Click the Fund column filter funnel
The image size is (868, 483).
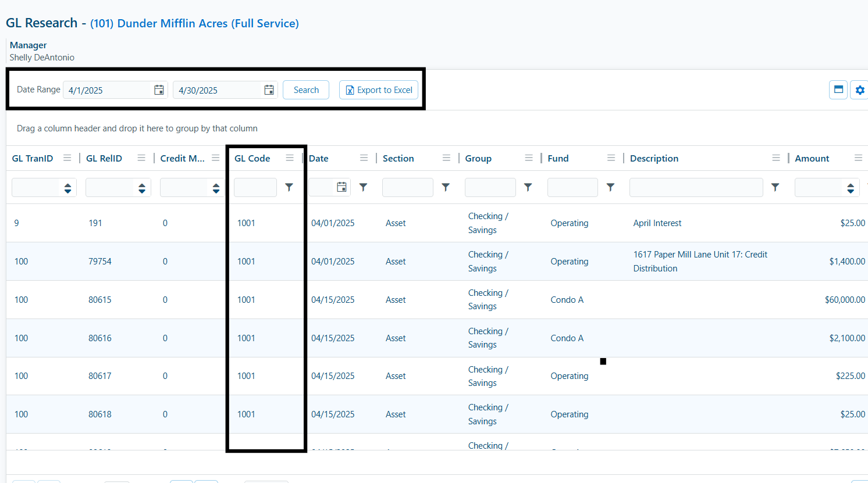click(610, 187)
